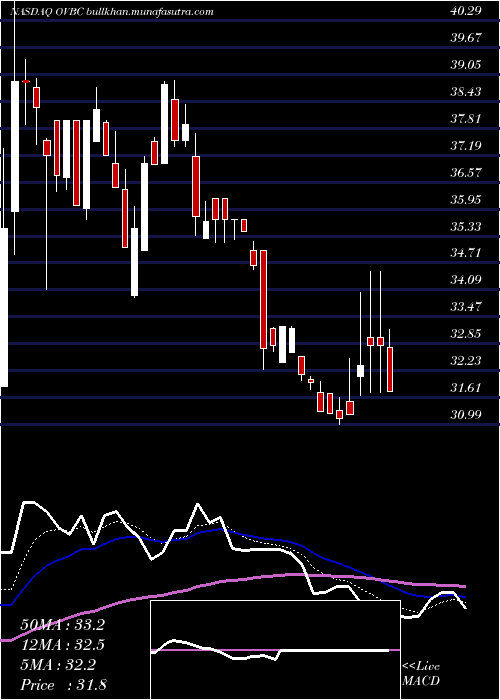Click the 32.85 price axis label
Screen dimensions: 500x700
tap(466, 333)
